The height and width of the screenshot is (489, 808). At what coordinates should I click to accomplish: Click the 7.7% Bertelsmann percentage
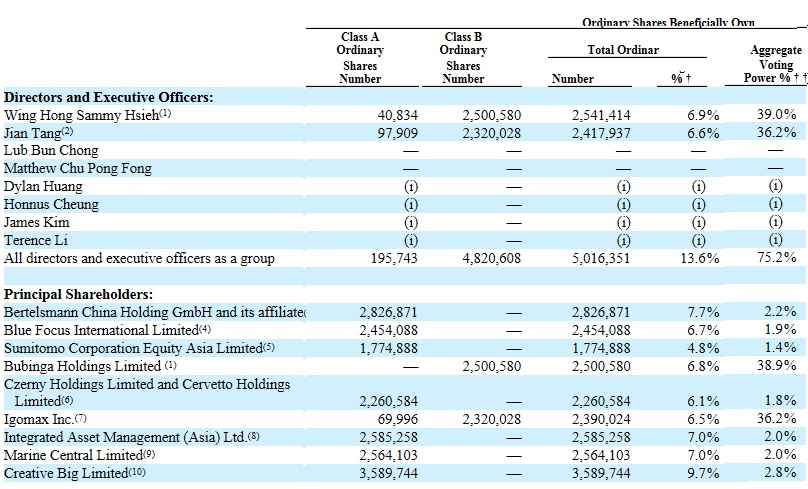(x=703, y=313)
